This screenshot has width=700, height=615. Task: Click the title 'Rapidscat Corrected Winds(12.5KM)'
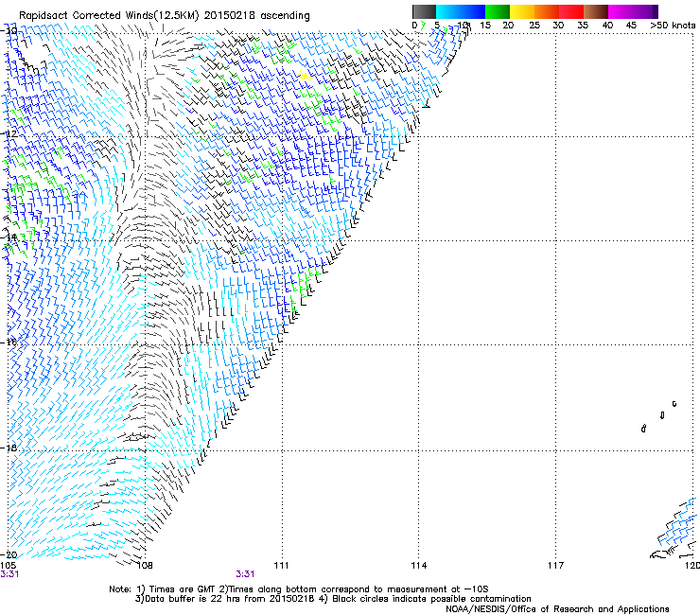(x=109, y=16)
